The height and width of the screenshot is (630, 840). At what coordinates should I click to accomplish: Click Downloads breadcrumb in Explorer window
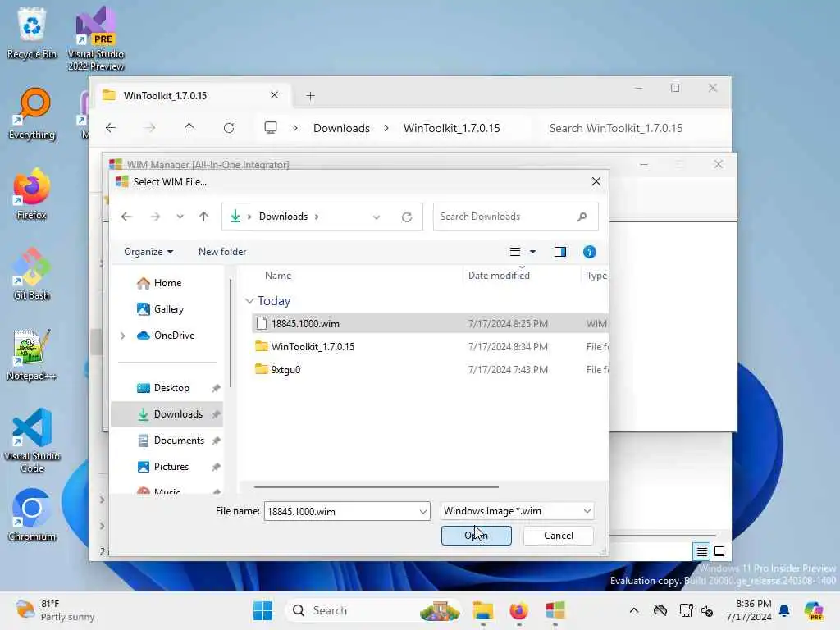[x=341, y=128]
